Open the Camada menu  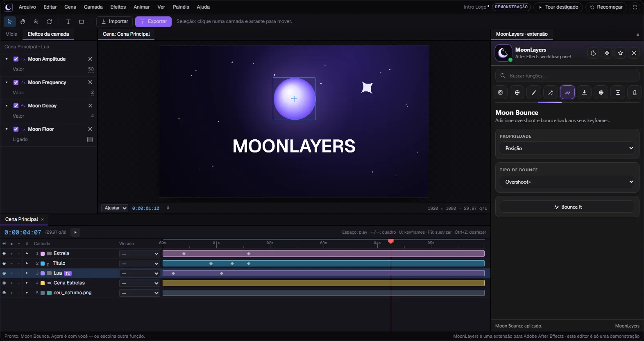click(x=93, y=7)
